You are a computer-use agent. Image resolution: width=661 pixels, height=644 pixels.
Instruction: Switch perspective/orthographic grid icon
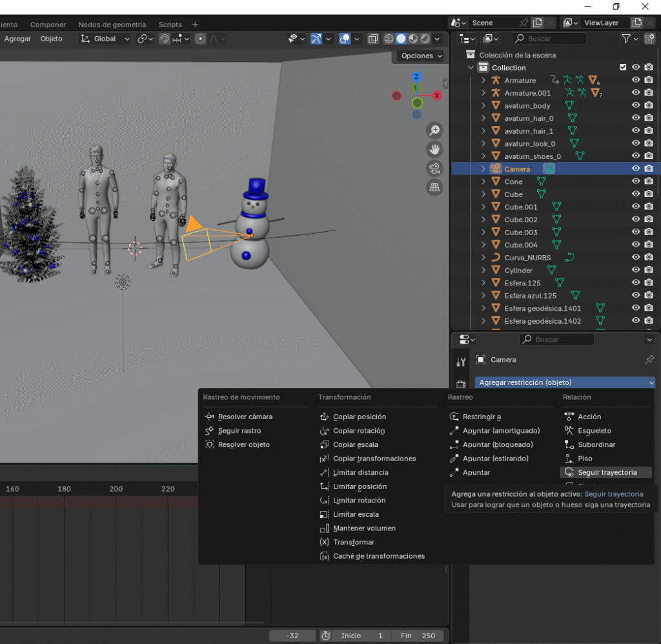tap(434, 187)
